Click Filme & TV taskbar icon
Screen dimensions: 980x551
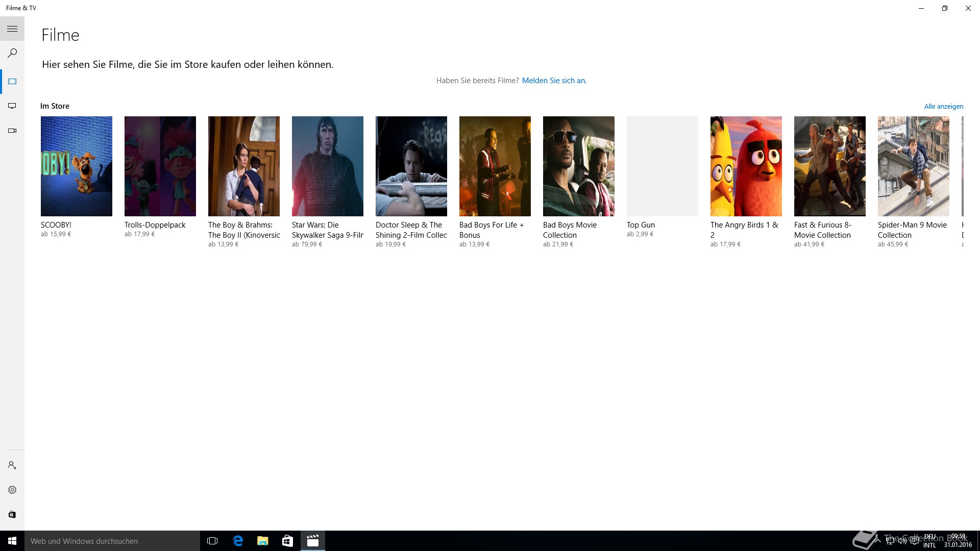tap(312, 541)
